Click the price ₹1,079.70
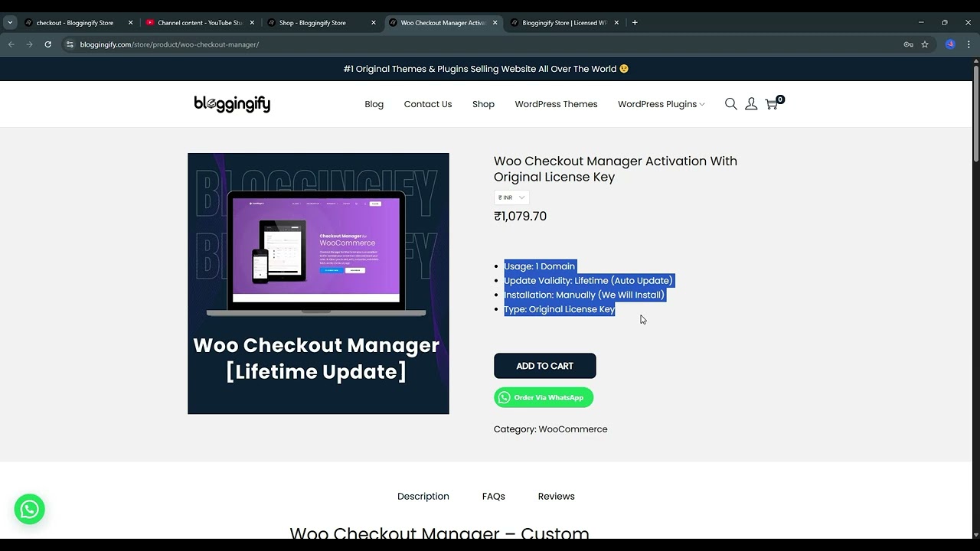 pyautogui.click(x=521, y=217)
